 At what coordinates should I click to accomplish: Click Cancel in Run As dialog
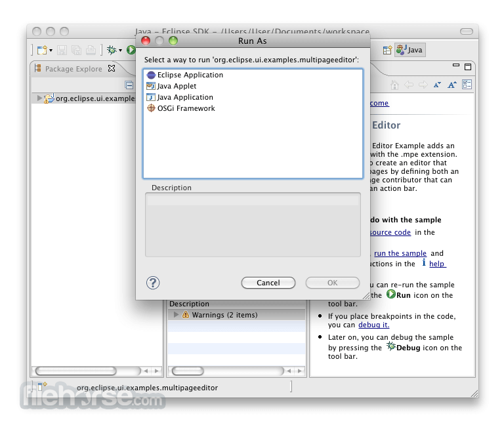coord(268,283)
